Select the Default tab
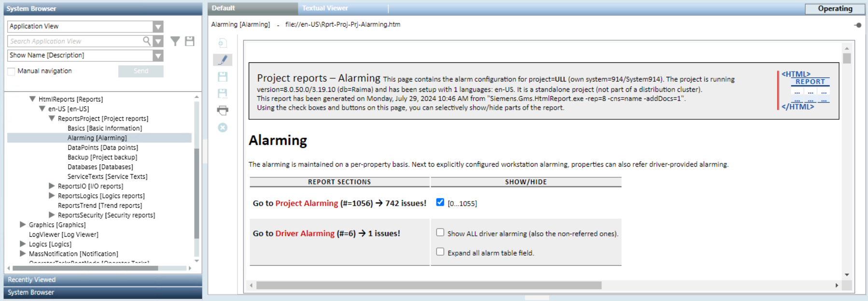Screen dimensions: 868x301 [223, 8]
